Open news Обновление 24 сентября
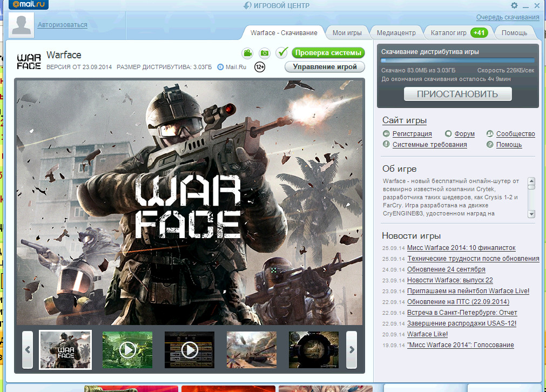The image size is (546, 392). pos(446,269)
